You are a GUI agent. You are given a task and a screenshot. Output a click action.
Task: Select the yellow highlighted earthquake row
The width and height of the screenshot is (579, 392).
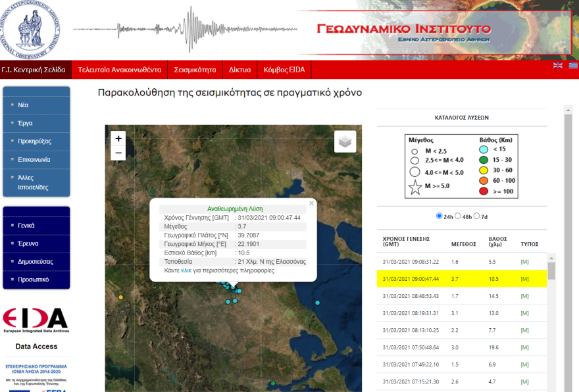[461, 280]
